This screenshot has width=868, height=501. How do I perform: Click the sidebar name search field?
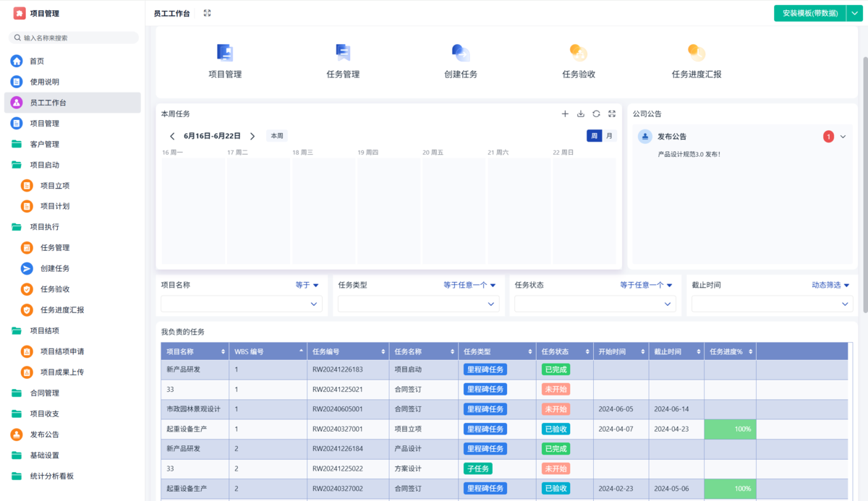tap(74, 38)
